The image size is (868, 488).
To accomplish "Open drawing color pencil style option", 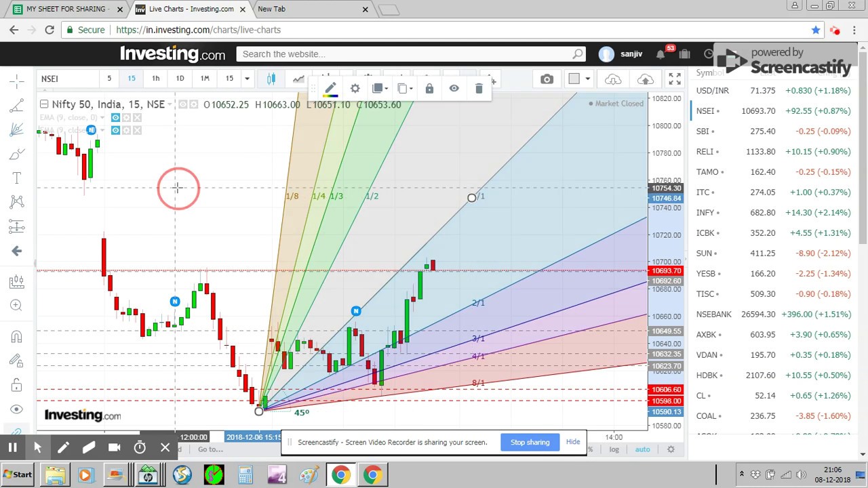I will point(330,89).
